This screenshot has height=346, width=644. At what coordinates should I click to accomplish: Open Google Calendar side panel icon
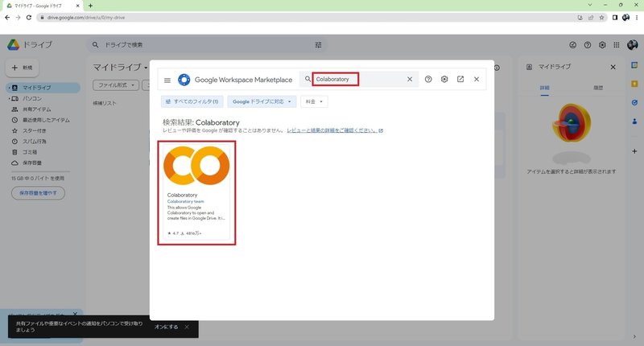pyautogui.click(x=634, y=65)
